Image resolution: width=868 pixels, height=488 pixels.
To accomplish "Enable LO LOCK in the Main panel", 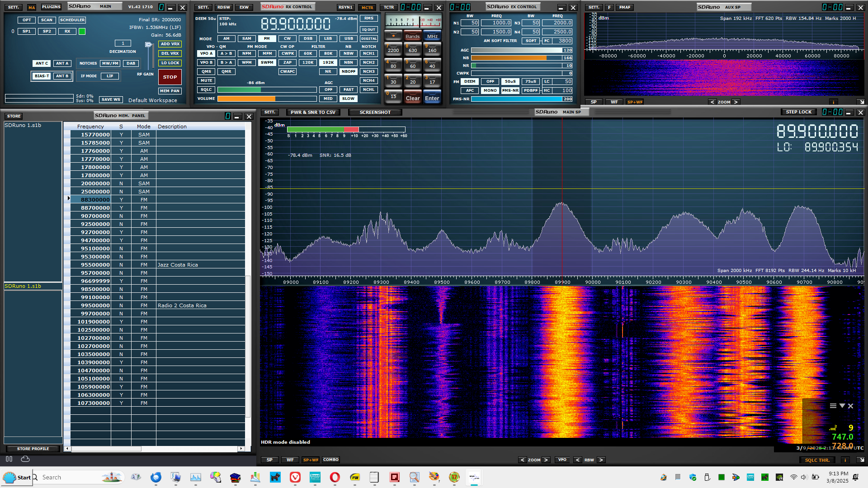I will [x=170, y=63].
